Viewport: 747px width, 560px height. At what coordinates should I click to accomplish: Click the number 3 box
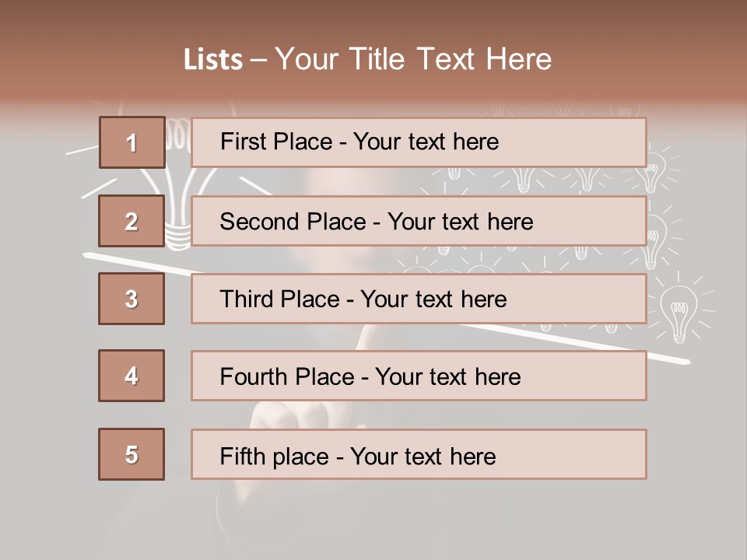[132, 299]
